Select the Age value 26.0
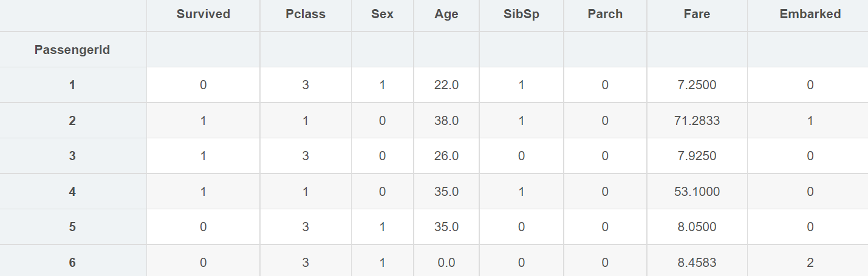The image size is (868, 276). [x=446, y=156]
